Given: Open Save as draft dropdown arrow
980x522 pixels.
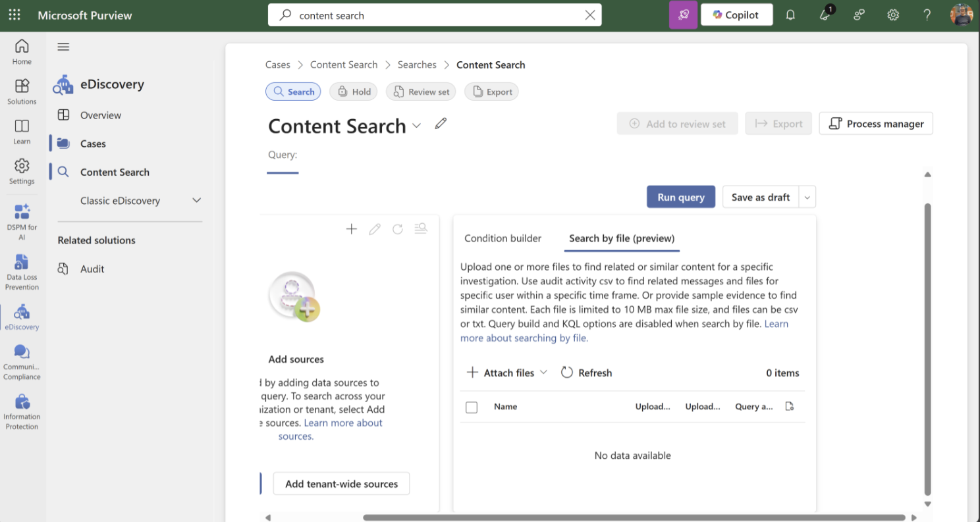Looking at the screenshot, I should [808, 197].
